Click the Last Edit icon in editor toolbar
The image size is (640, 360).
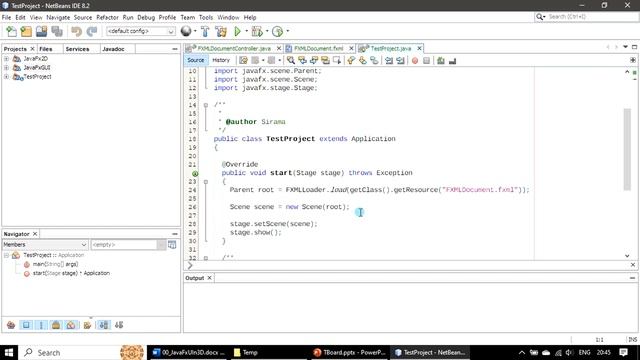click(x=243, y=60)
